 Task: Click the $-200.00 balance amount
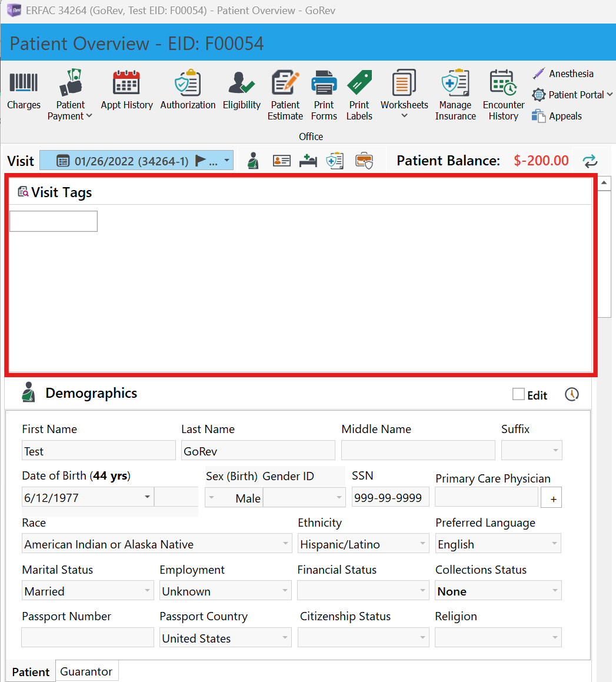541,161
